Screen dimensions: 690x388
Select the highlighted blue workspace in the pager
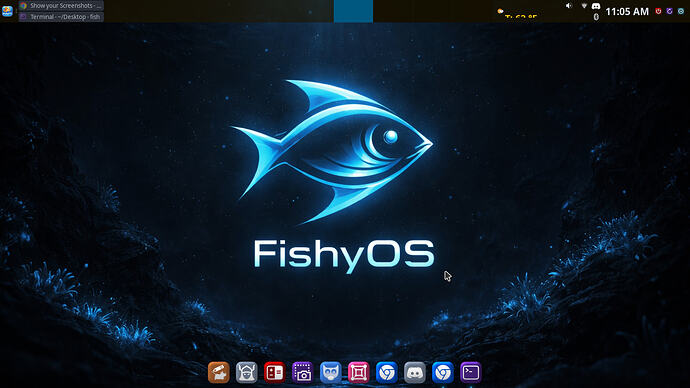pos(353,11)
